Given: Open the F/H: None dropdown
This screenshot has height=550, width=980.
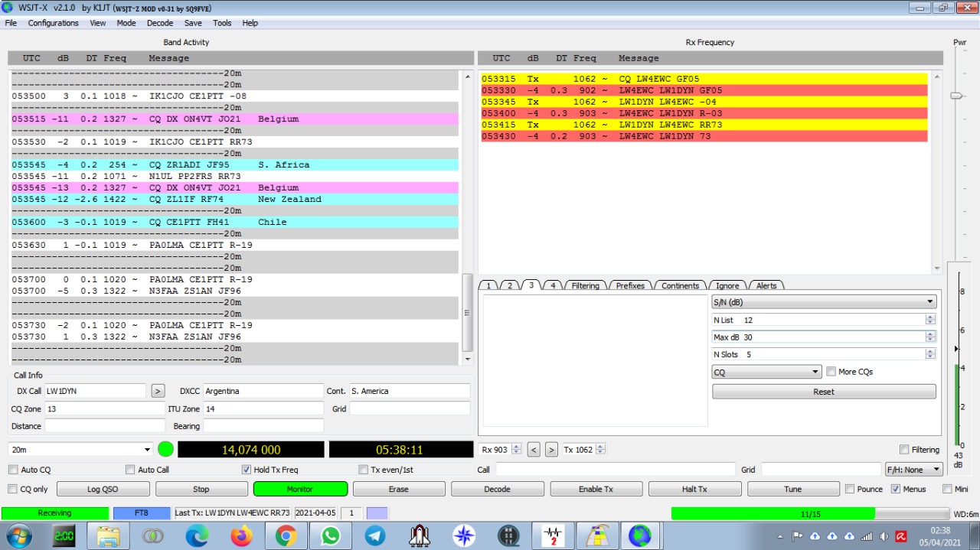Looking at the screenshot, I should point(914,470).
